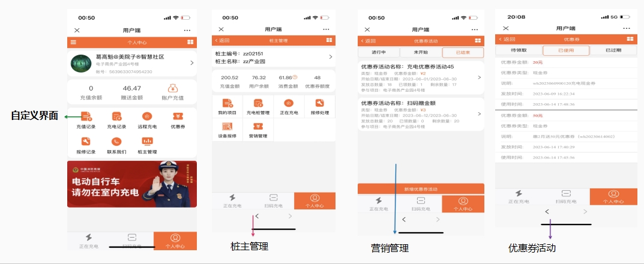Tap grid icon in 个人中心 header
Viewport: 644px width, 264px height.
(x=190, y=42)
